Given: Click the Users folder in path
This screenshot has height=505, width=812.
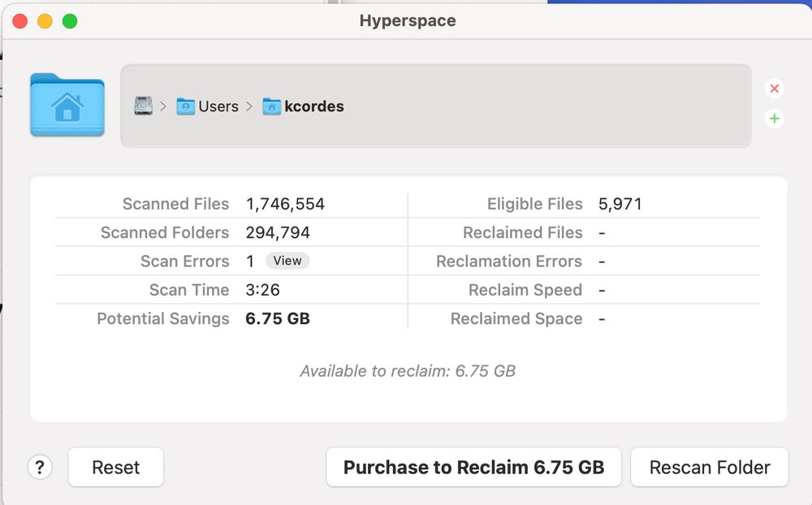Looking at the screenshot, I should click(208, 106).
